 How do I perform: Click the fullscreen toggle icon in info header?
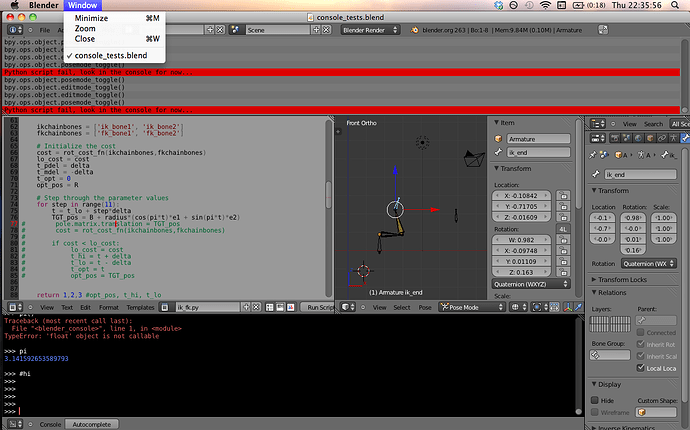[x=603, y=30]
